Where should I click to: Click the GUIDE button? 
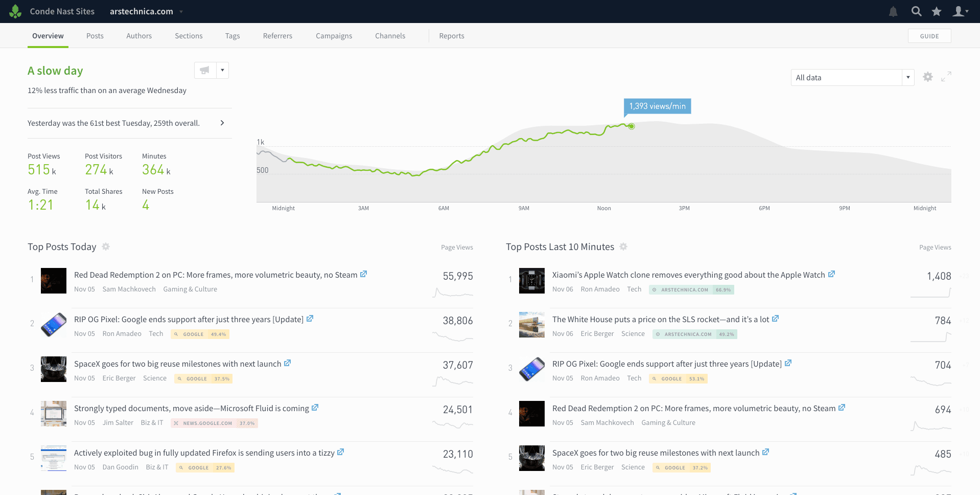click(x=929, y=36)
